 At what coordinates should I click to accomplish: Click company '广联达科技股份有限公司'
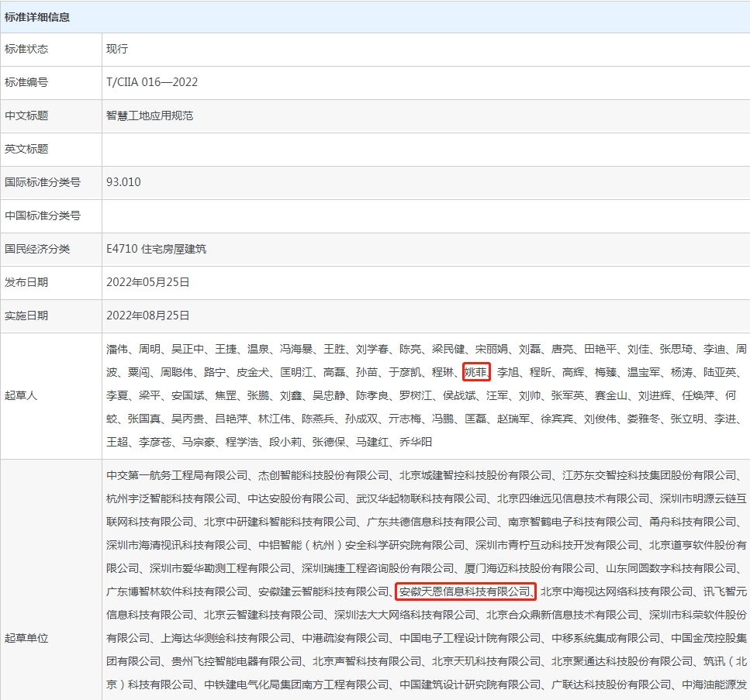point(611,685)
